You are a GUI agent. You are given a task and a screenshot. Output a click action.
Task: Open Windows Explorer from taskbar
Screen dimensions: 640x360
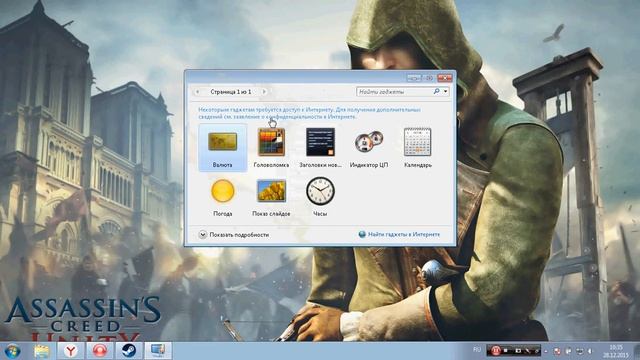point(41,351)
